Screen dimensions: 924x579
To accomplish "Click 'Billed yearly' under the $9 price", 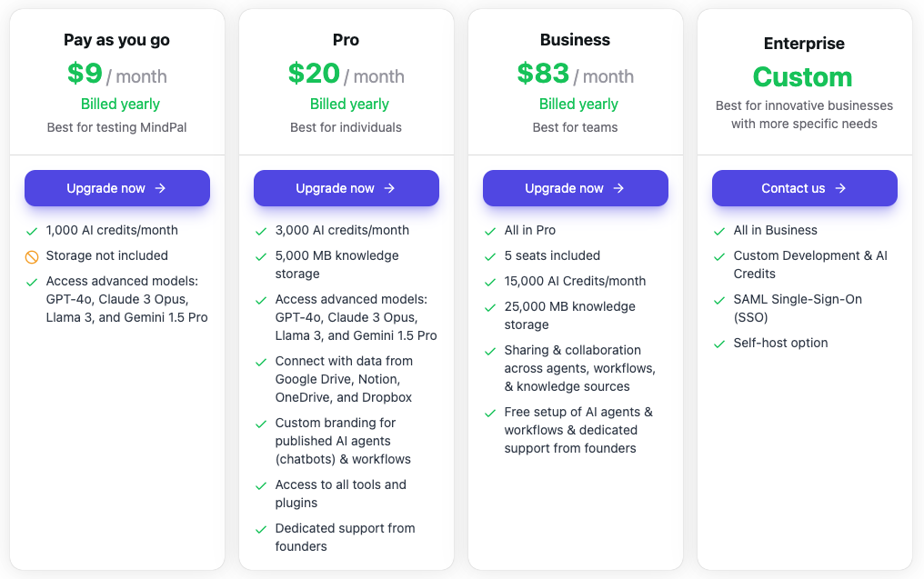I will tap(120, 105).
